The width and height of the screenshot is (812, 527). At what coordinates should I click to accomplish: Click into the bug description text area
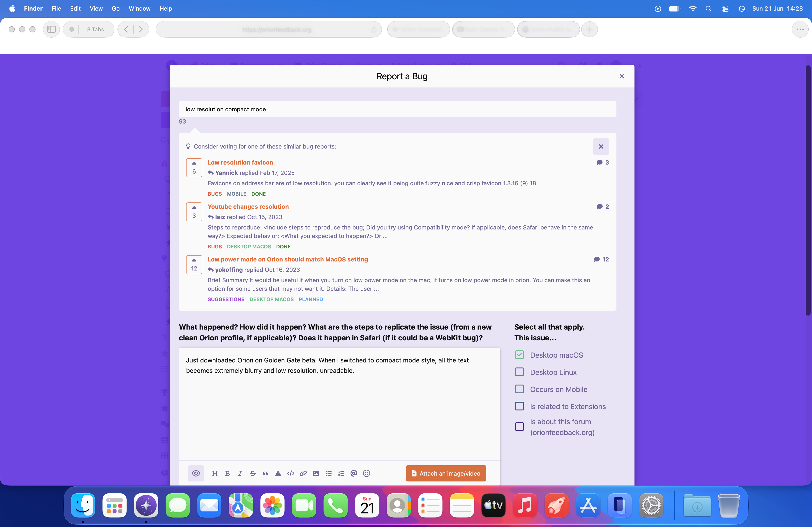pos(339,404)
